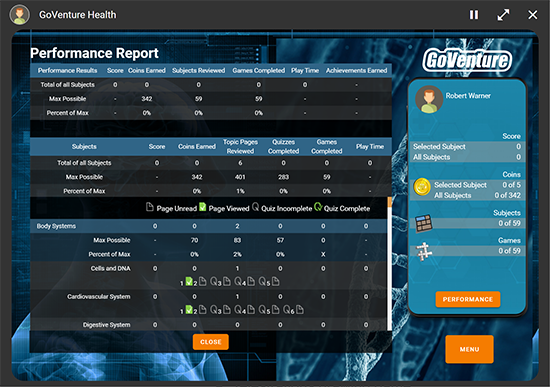Click the Subjects Reviewed column header
This screenshot has width=550, height=387.
[199, 71]
